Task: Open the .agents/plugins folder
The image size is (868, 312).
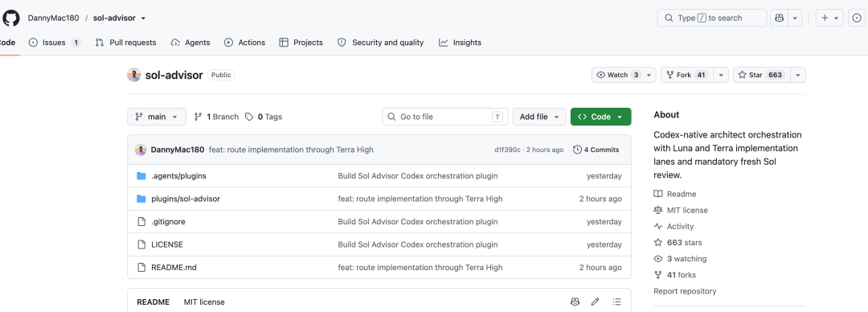Action: [178, 176]
